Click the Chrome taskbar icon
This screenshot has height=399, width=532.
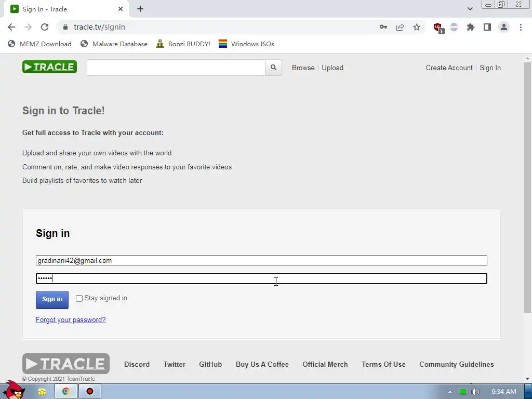[66, 392]
